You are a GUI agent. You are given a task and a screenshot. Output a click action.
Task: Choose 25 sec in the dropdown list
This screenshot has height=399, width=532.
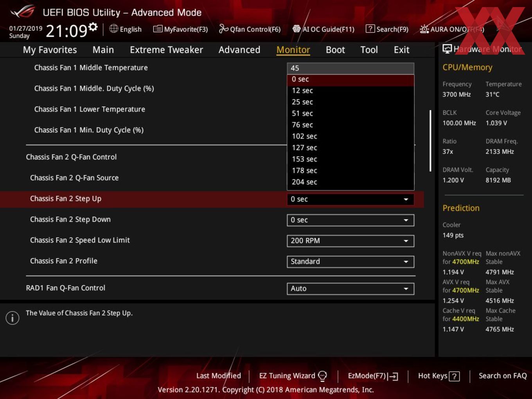click(x=350, y=102)
